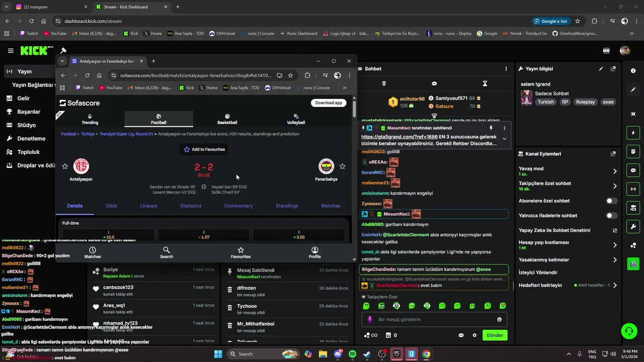Select Basketball sport tab
644x362 pixels.
227,119
